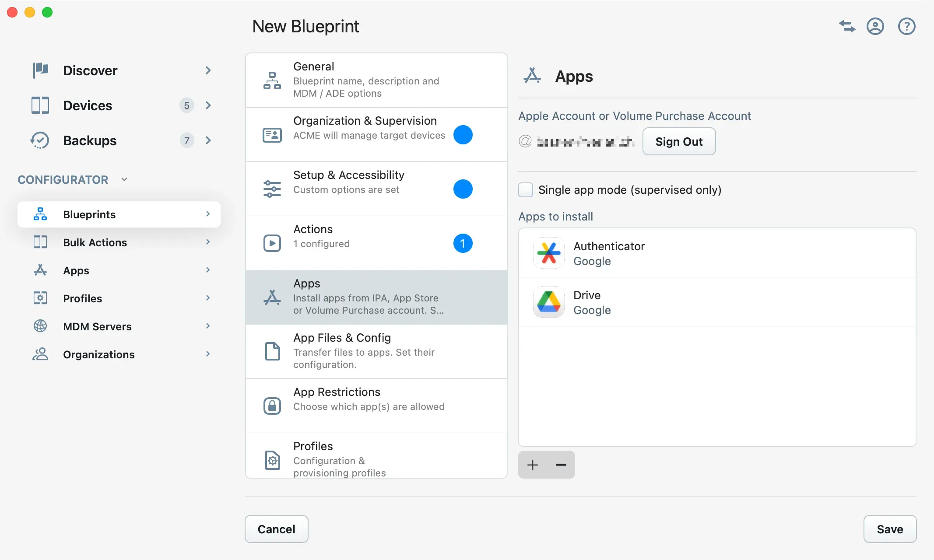The height and width of the screenshot is (560, 934).
Task: Select the Devices sidebar icon
Action: (x=40, y=105)
